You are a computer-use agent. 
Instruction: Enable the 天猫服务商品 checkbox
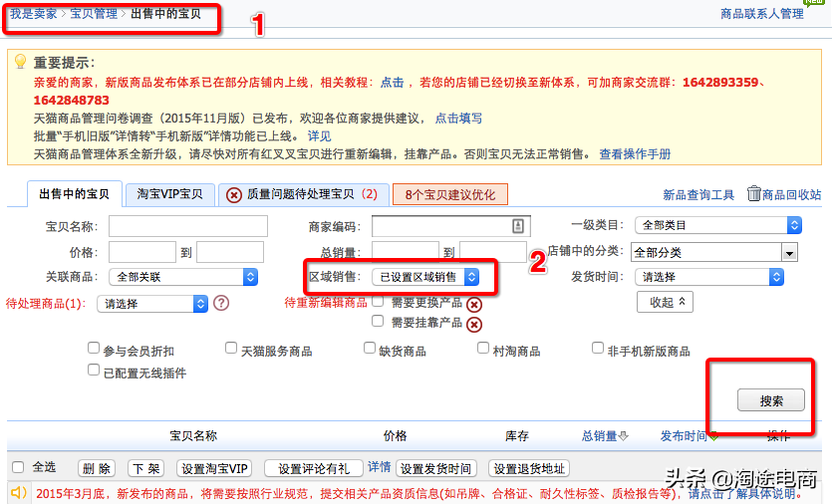click(231, 348)
